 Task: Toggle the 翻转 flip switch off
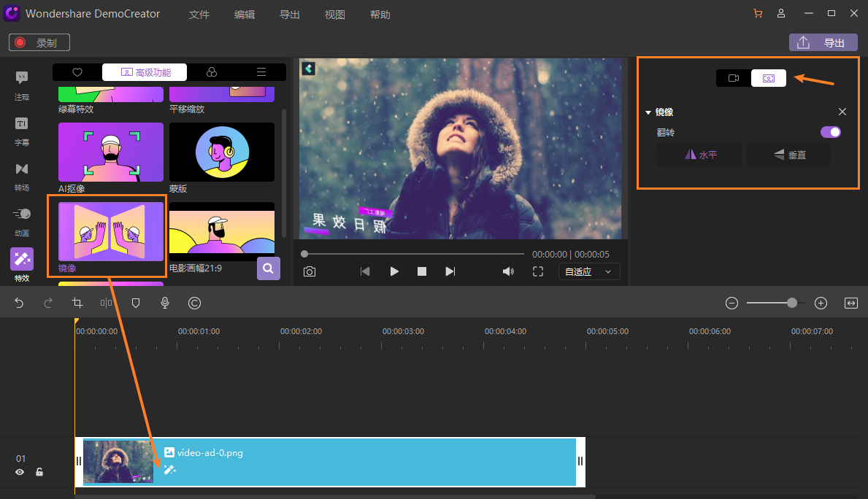point(831,132)
